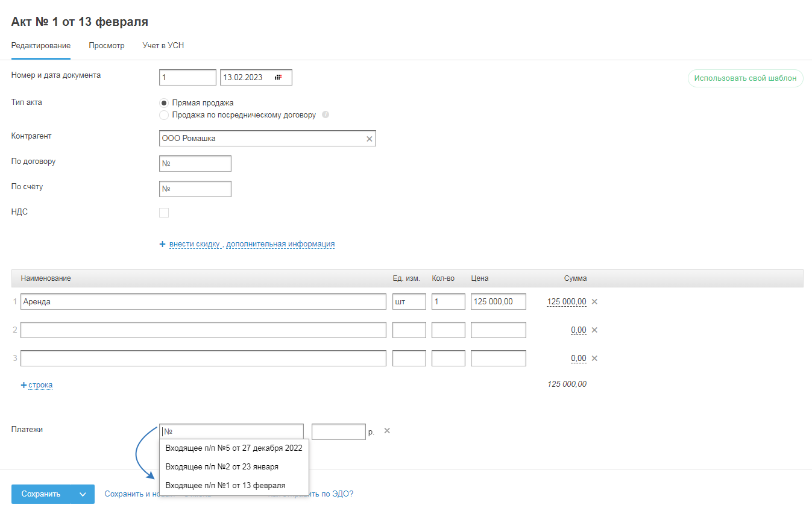The width and height of the screenshot is (812, 508).
Task: Click Использовать свой шаблон button
Action: point(745,78)
